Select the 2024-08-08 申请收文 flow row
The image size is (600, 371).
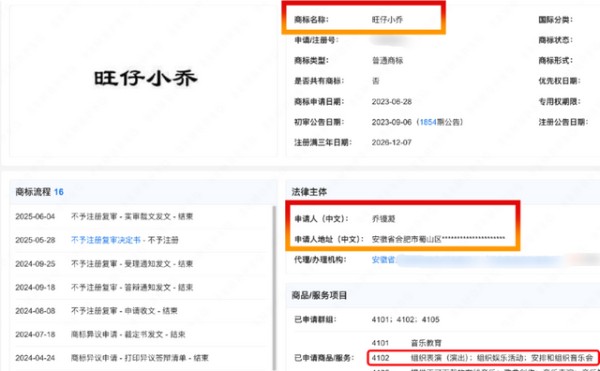tap(140, 311)
